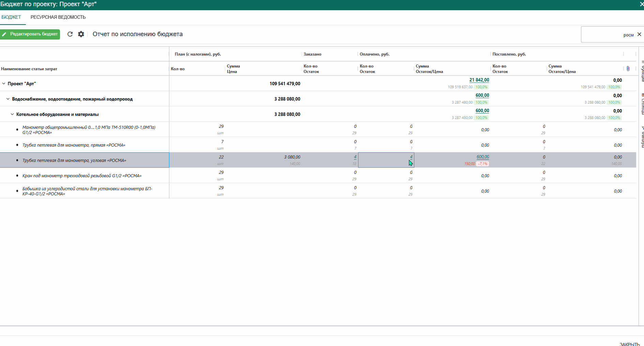Open the Фильтры side panel

(642, 137)
